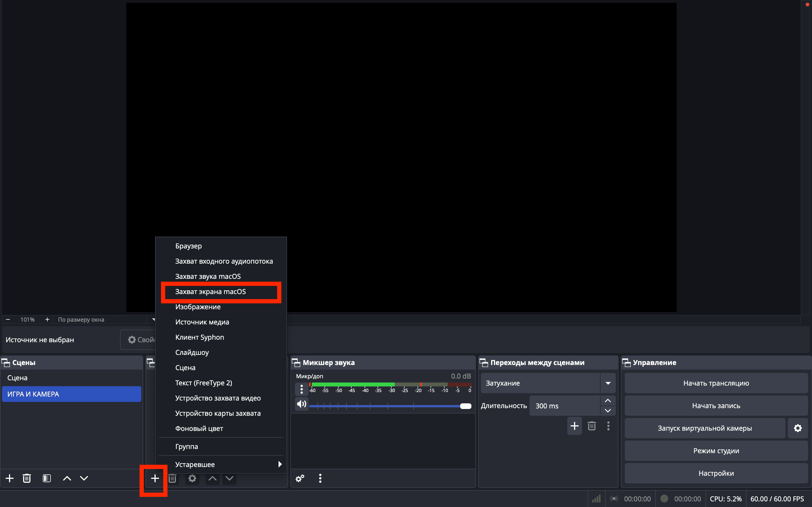Choose Браузер from the sources menu
Image resolution: width=812 pixels, height=507 pixels.
tap(189, 246)
